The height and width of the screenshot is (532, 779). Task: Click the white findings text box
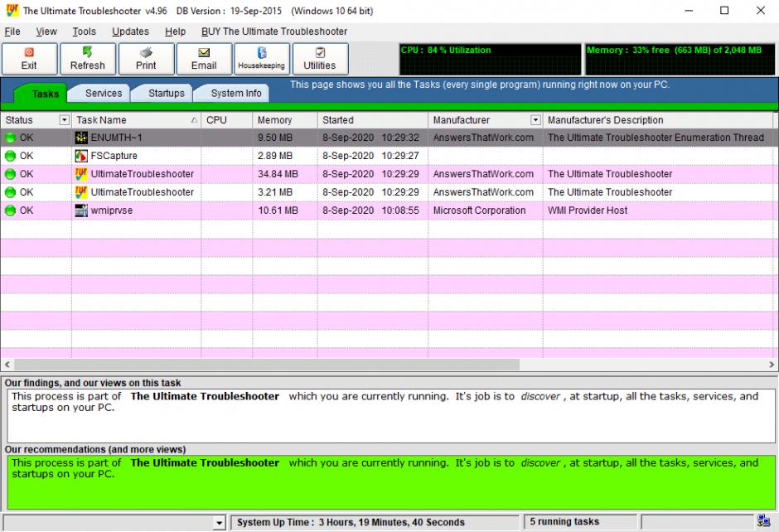pos(391,416)
